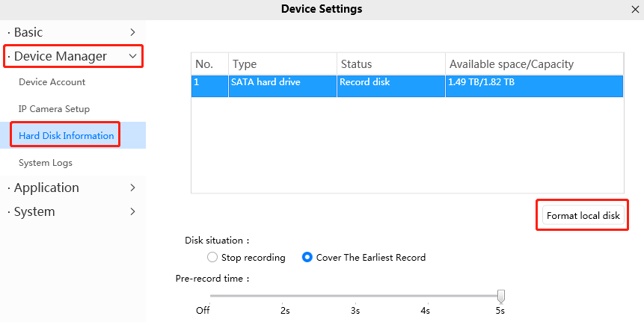
Task: Open IP Camera Setup page
Action: tap(54, 109)
